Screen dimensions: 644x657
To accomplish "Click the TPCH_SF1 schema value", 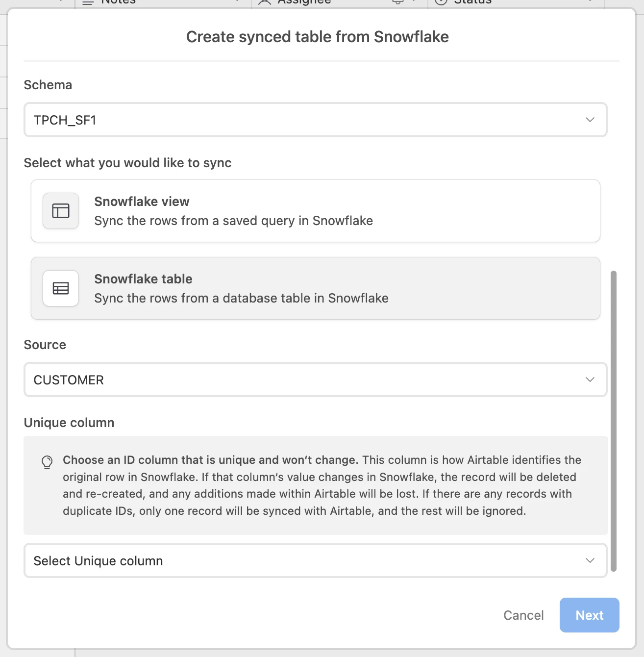I will pos(65,120).
